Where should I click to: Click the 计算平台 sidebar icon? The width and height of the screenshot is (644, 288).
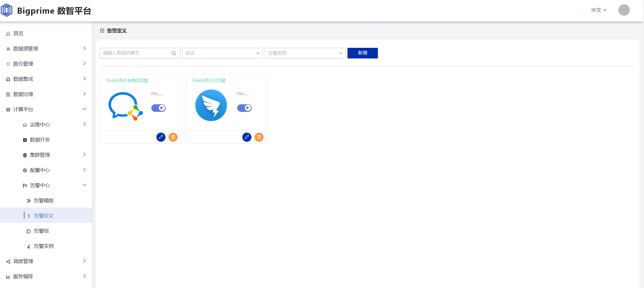8,110
